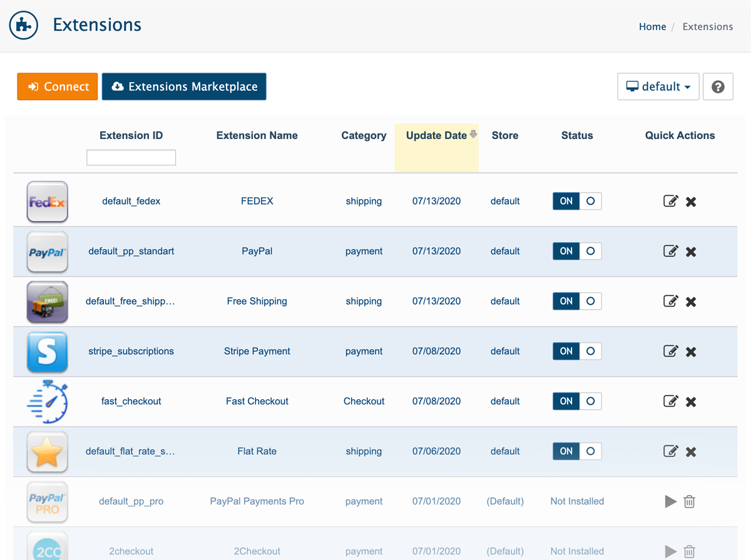Open fast_checkout extension ID link
The width and height of the screenshot is (751, 560).
pos(131,401)
